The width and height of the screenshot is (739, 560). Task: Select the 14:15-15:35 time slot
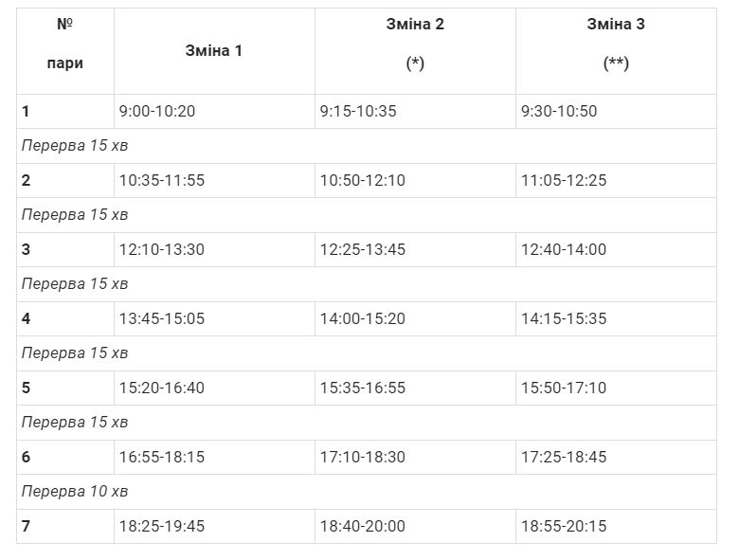(x=564, y=319)
